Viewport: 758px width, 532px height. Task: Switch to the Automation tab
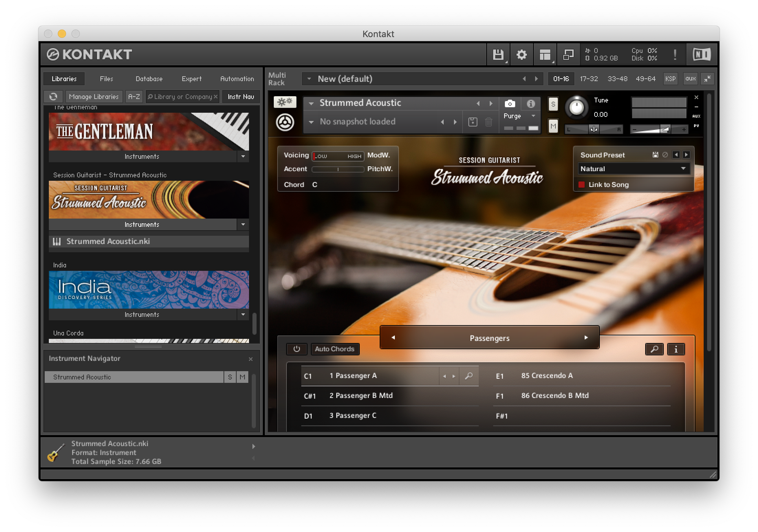237,79
